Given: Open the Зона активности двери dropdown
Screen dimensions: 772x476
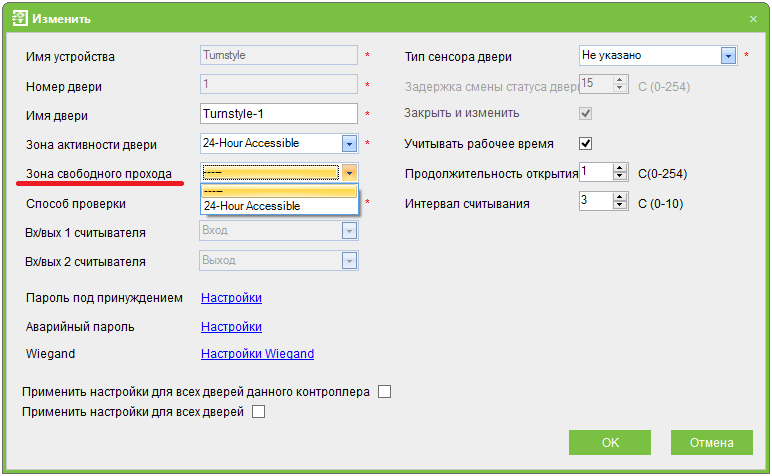Looking at the screenshot, I should point(349,144).
